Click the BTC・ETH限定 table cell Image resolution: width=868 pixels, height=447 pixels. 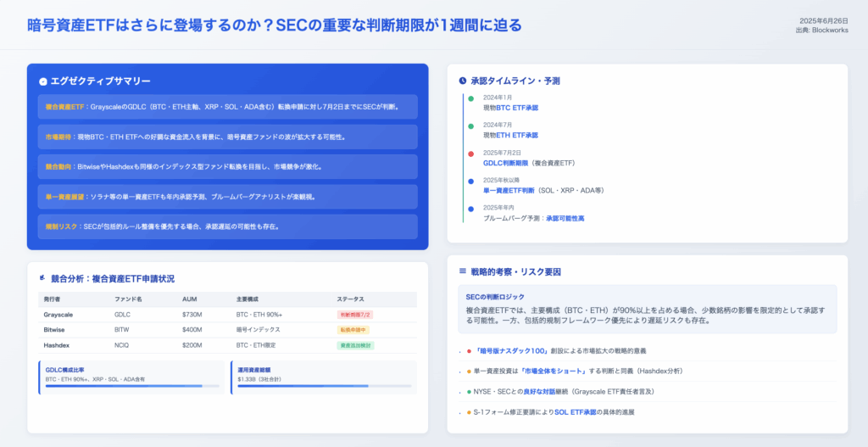pyautogui.click(x=256, y=345)
